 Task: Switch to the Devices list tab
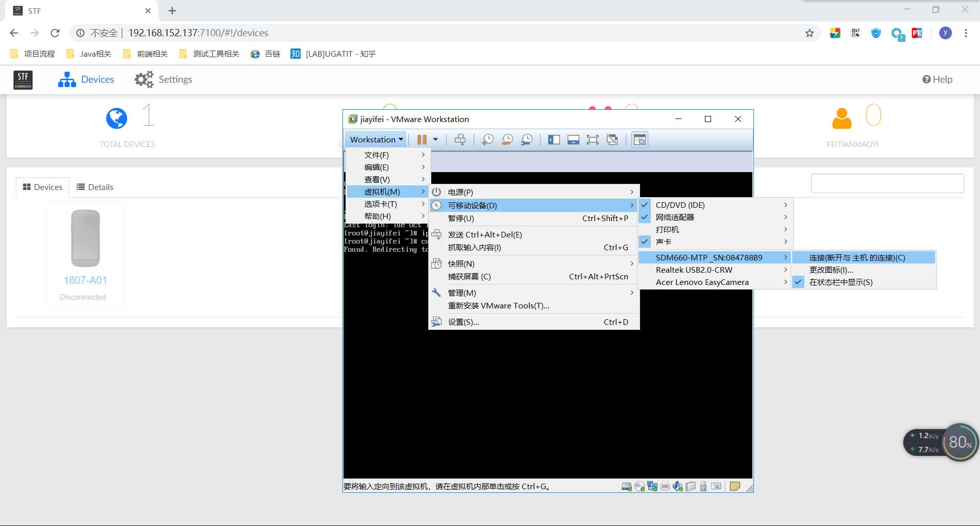point(43,187)
